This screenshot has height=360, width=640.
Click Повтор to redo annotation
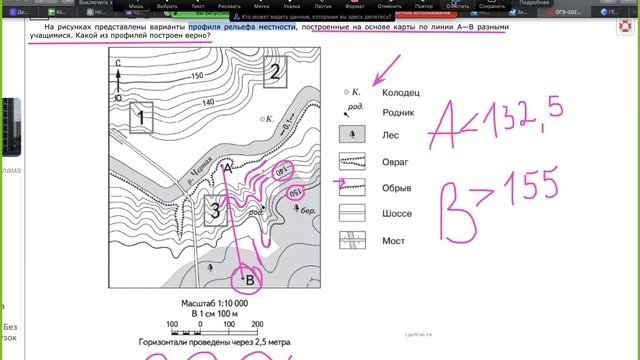click(423, 5)
